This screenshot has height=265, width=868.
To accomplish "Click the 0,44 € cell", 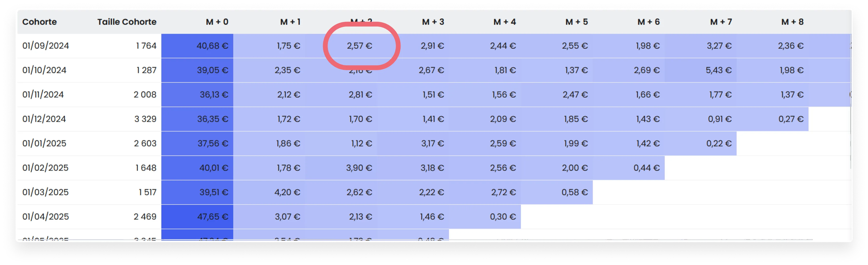I will [629, 168].
